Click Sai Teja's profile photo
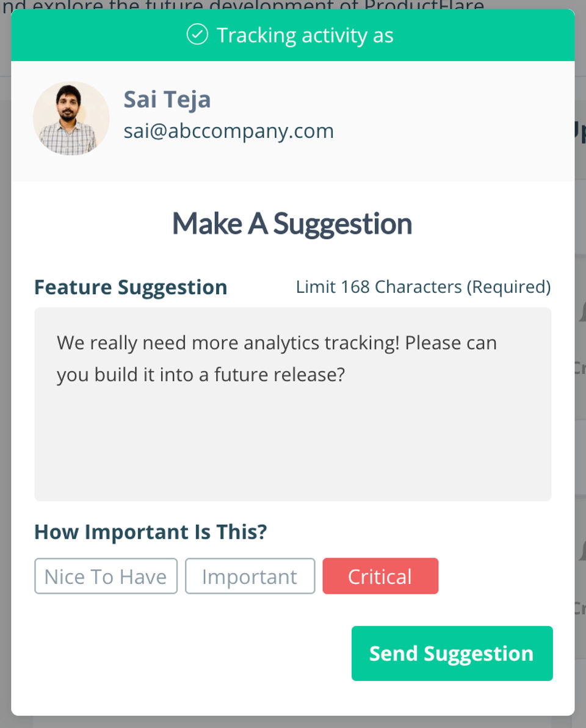Screen dimensions: 586x728 tap(71, 118)
